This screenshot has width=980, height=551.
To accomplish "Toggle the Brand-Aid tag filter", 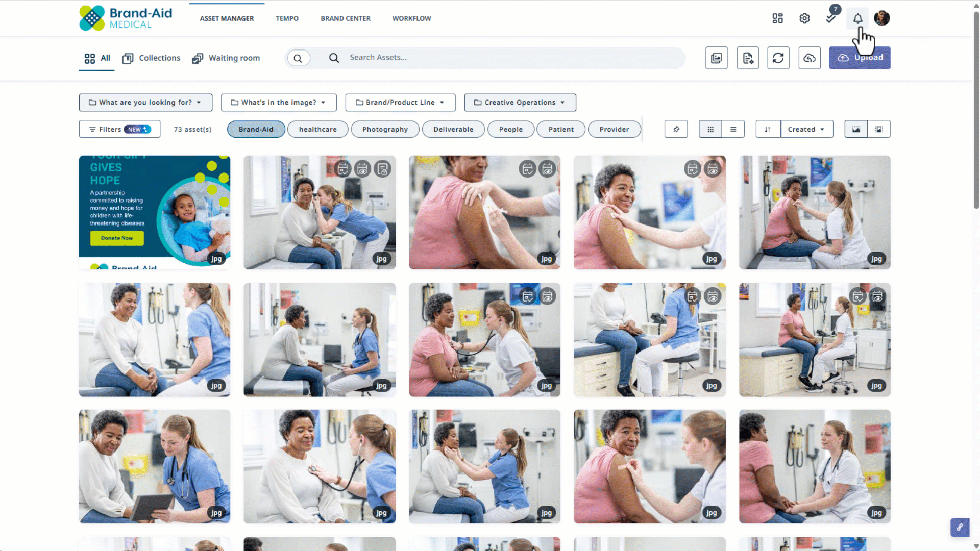I will 256,129.
